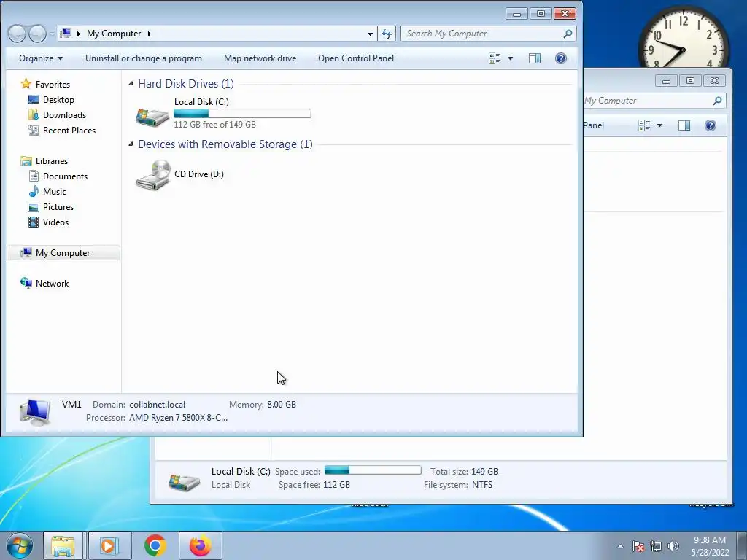Screen dimensions: 747x560
Task: Open the Music library
Action: coord(54,192)
